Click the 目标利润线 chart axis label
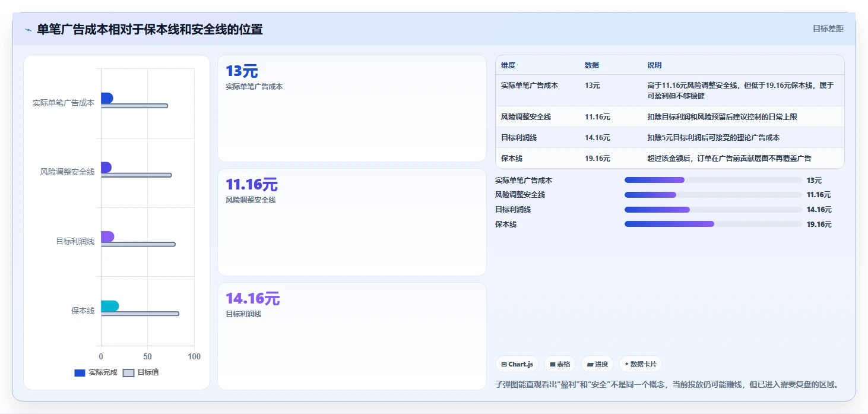Image resolution: width=868 pixels, height=414 pixels. click(x=75, y=241)
